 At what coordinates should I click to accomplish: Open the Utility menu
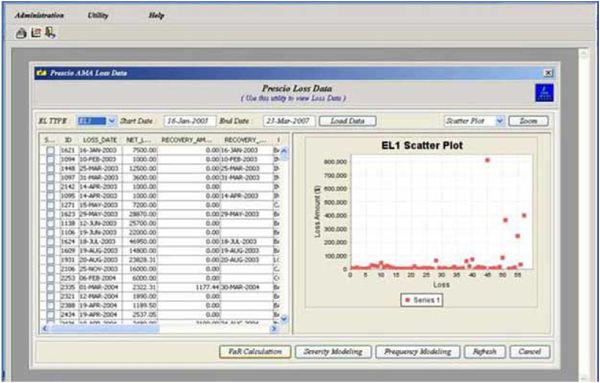[x=98, y=16]
